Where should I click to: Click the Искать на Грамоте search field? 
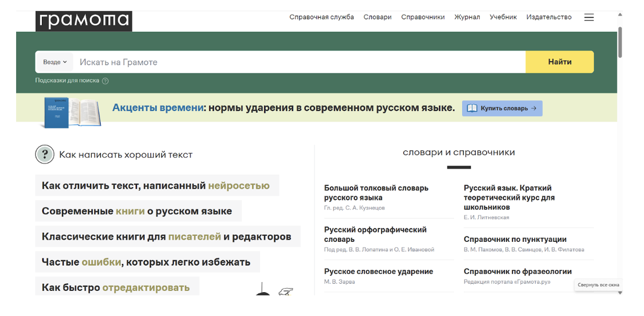pos(299,62)
